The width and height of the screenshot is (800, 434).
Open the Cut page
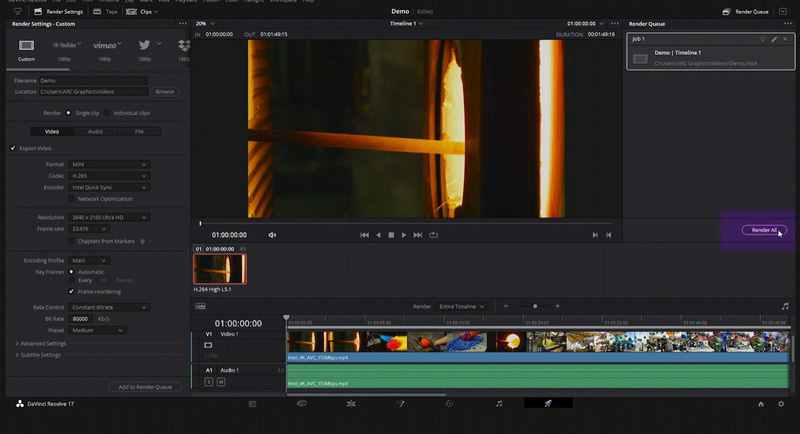[x=302, y=403]
